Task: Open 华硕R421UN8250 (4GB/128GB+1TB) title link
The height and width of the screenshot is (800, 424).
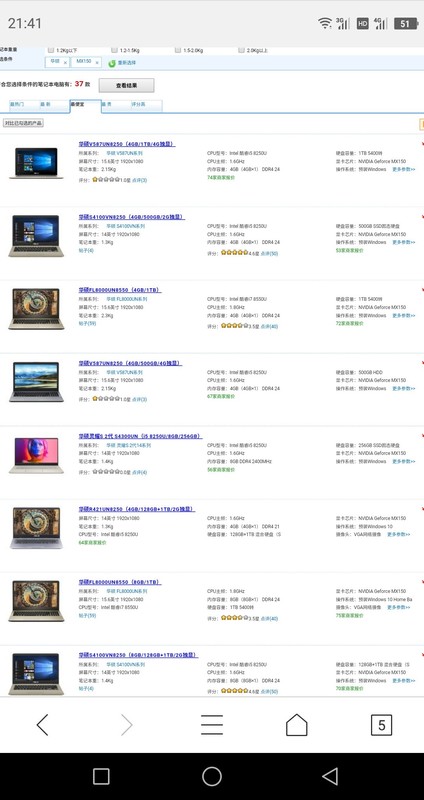Action: tap(136, 509)
